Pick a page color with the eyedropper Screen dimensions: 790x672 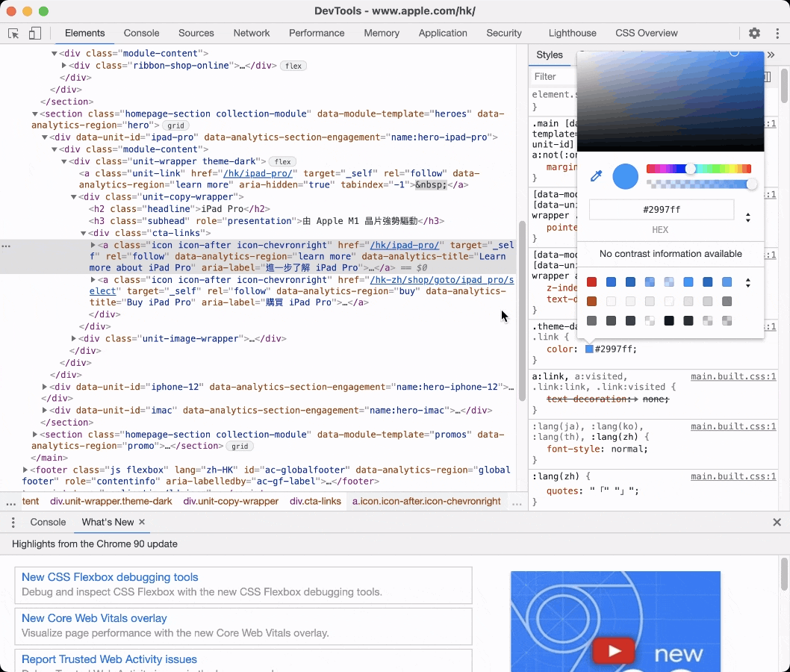tap(596, 176)
